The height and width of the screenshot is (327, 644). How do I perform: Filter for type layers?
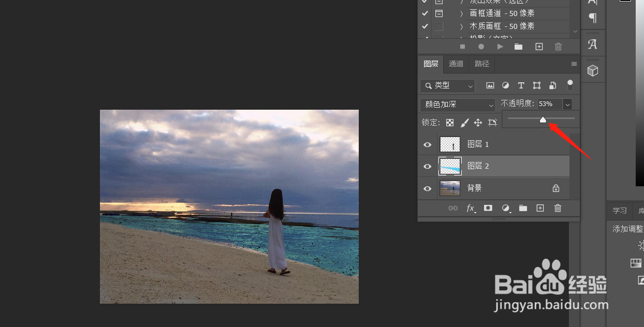click(x=521, y=85)
